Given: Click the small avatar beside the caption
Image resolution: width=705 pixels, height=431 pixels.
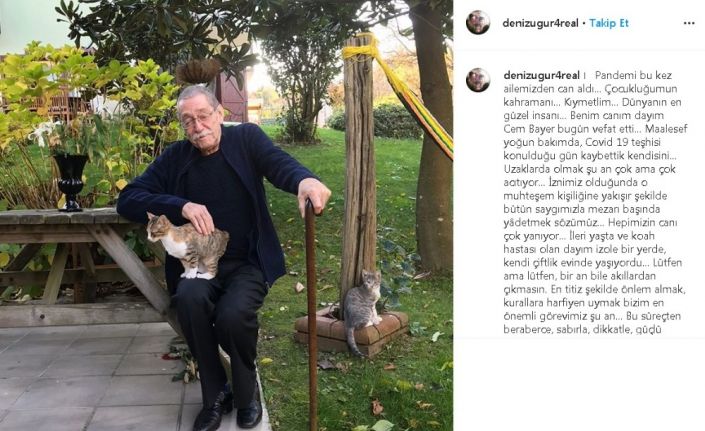Looking at the screenshot, I should 478,80.
